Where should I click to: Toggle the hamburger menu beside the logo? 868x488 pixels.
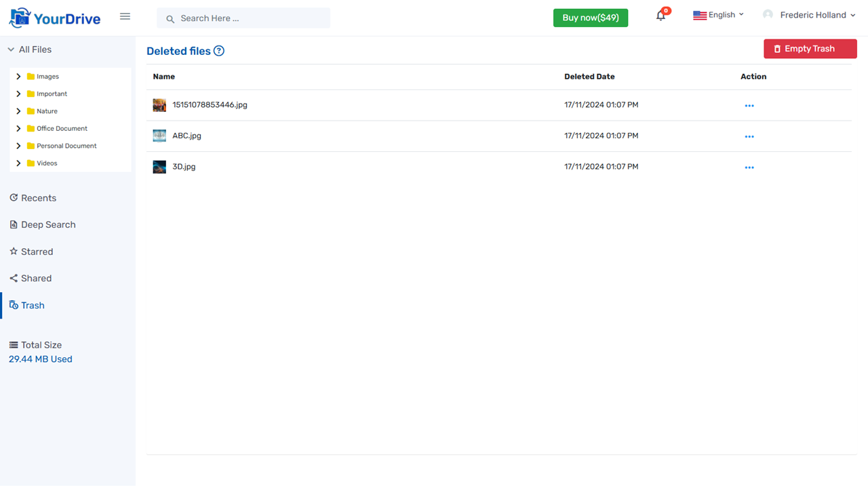[125, 16]
